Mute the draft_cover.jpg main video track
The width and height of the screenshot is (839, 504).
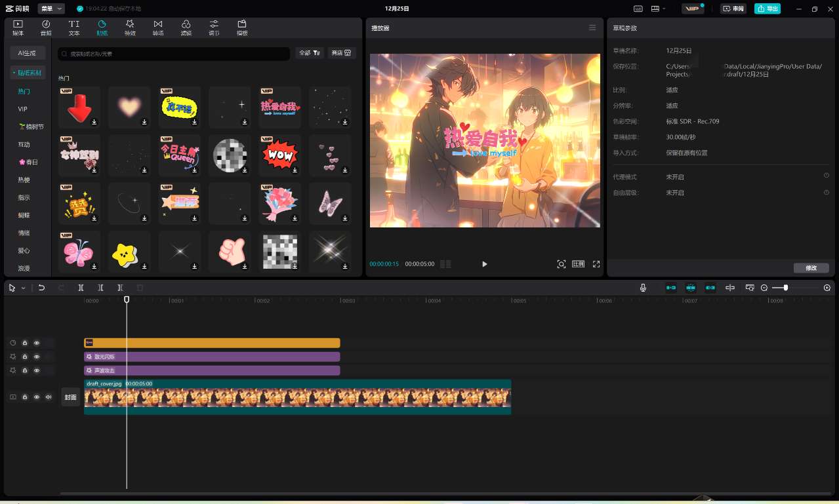point(49,397)
